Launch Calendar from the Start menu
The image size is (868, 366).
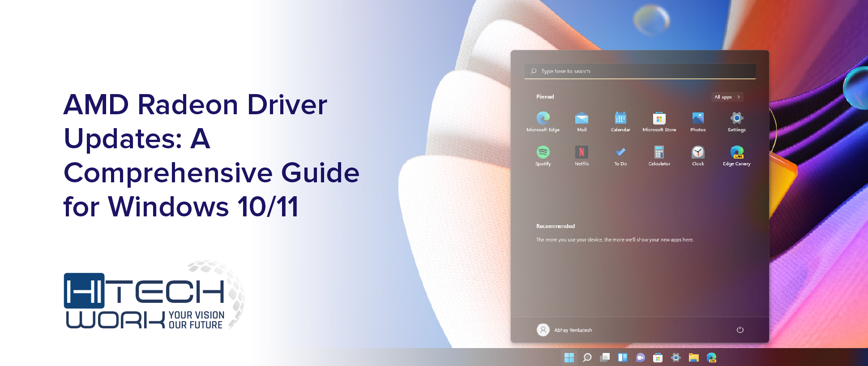pyautogui.click(x=620, y=121)
